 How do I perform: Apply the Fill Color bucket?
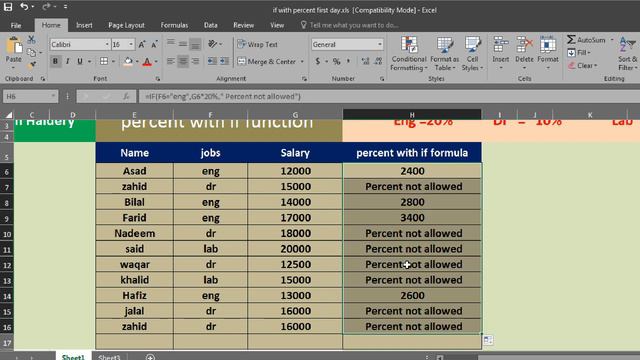[x=128, y=61]
